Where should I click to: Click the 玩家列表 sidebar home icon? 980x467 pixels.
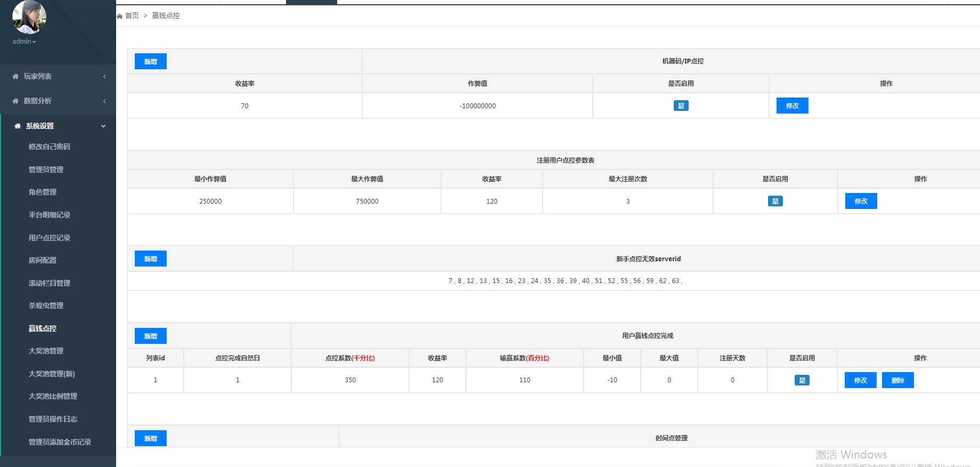click(x=15, y=77)
